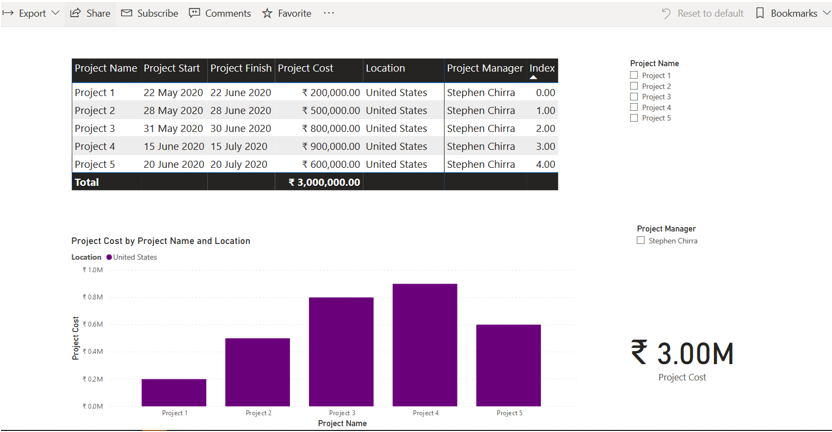Click the Location column header

(385, 68)
